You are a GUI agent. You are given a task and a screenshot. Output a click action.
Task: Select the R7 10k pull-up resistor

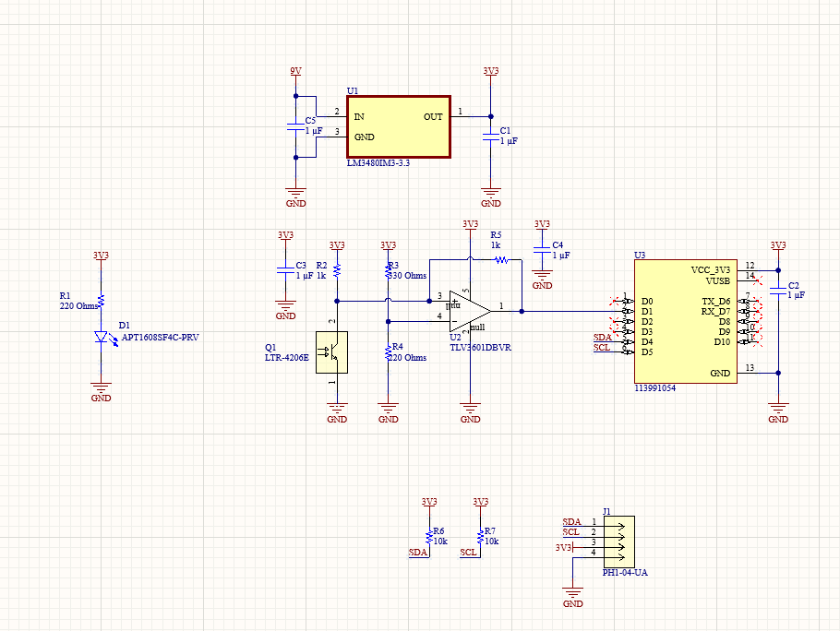[x=480, y=535]
